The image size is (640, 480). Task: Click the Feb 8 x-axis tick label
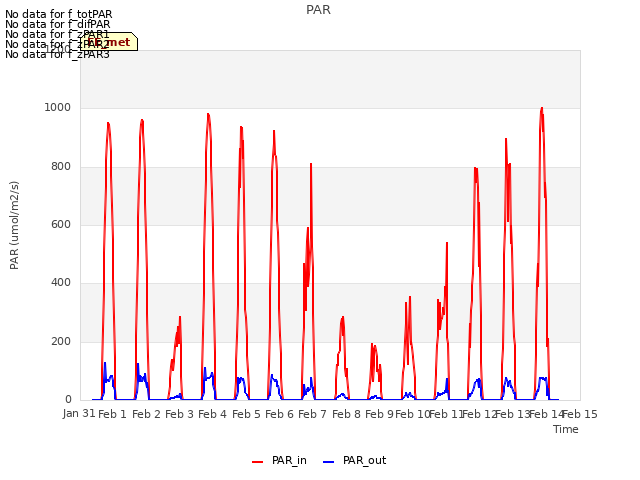pos(347,414)
